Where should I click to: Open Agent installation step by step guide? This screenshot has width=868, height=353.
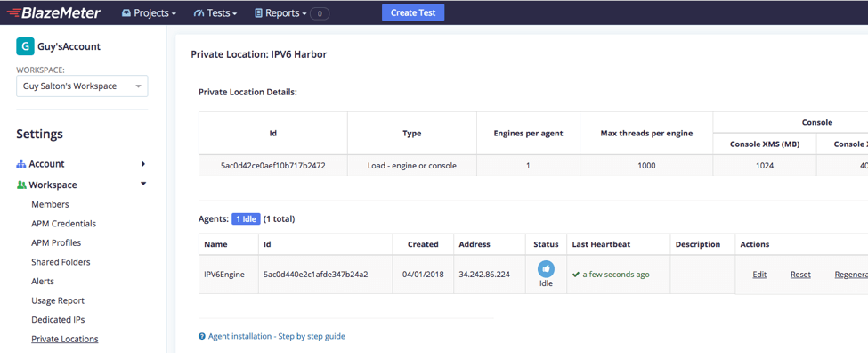tap(277, 336)
